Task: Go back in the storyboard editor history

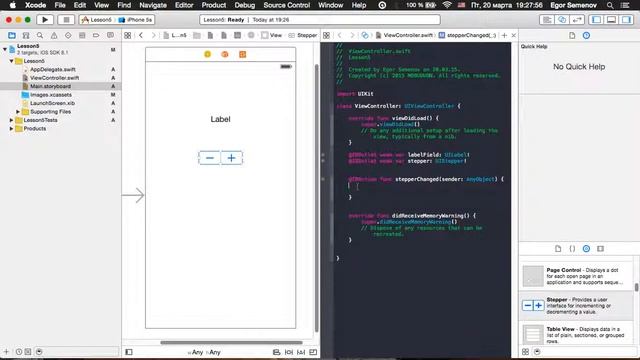Action: (141, 36)
